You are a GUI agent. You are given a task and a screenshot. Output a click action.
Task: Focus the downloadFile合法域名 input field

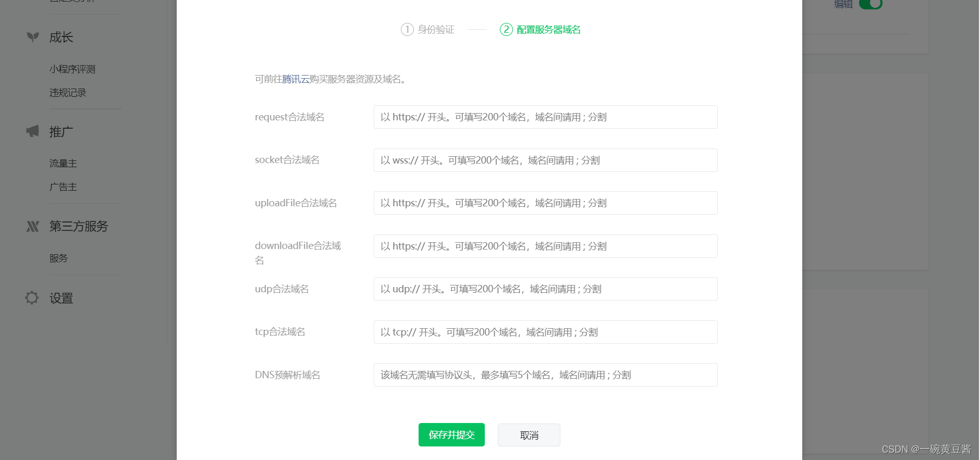[x=546, y=246]
